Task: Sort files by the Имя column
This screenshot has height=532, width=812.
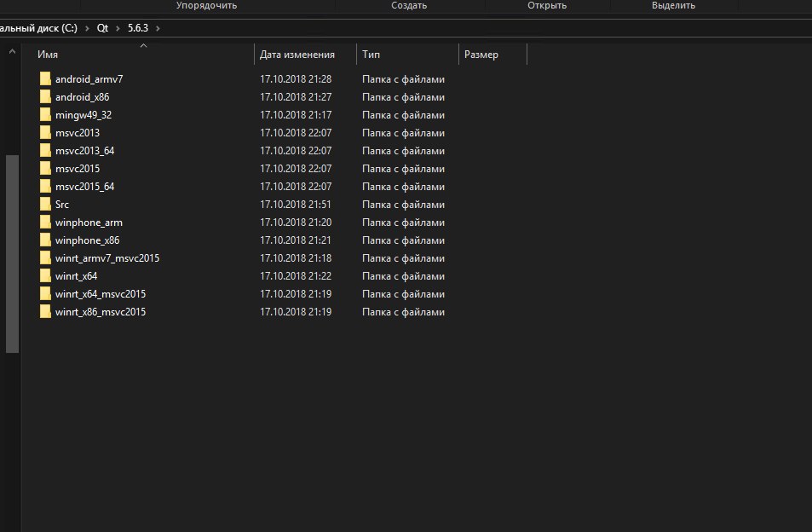Action: pyautogui.click(x=48, y=55)
